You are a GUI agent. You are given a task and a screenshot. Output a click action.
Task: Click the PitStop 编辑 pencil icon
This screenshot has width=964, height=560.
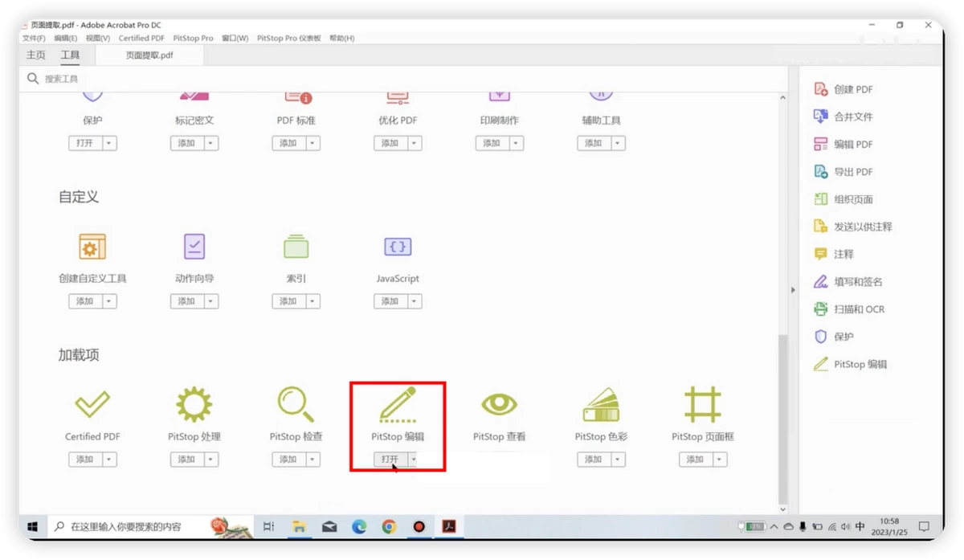[x=398, y=404]
